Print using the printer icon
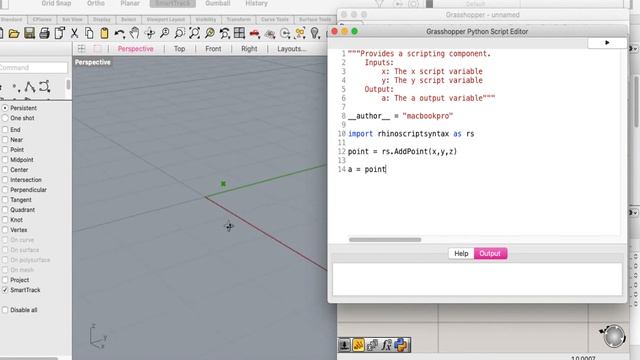 [x=44, y=33]
